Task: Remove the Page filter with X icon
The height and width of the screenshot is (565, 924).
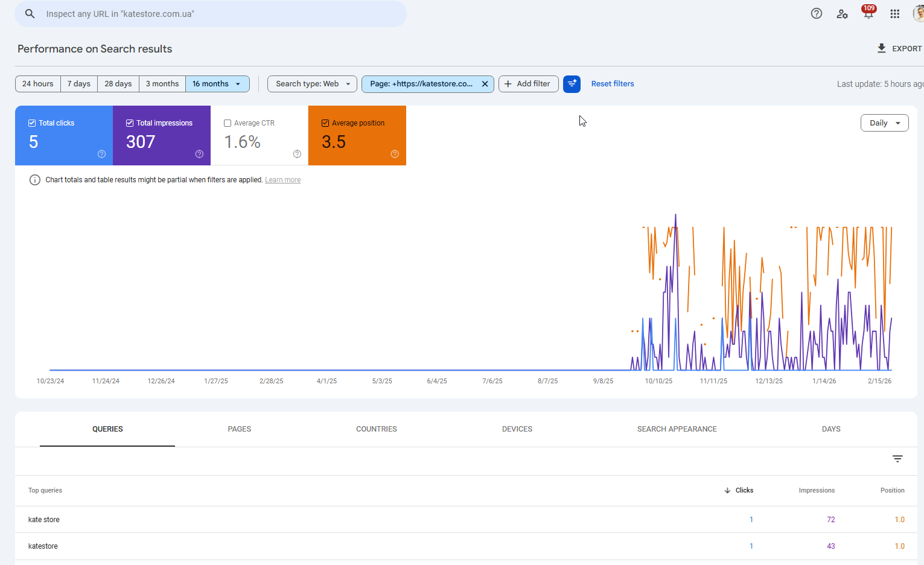Action: [x=485, y=84]
